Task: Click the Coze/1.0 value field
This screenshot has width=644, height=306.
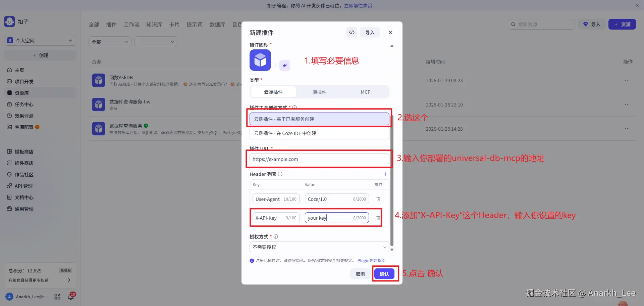Action: pos(337,199)
